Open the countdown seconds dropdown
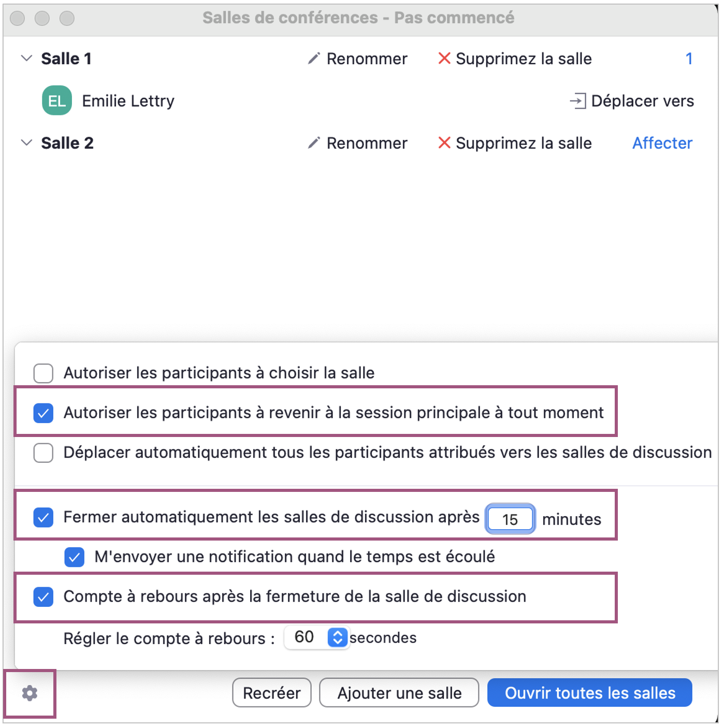 [x=337, y=637]
